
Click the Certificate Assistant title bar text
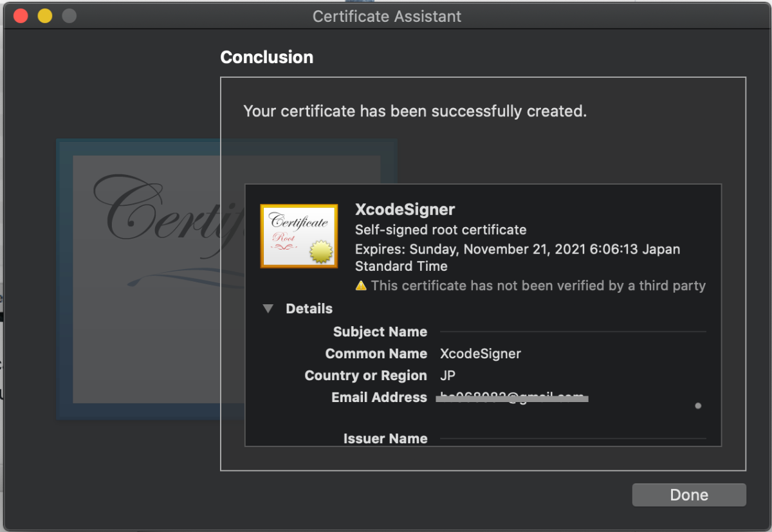(x=387, y=16)
